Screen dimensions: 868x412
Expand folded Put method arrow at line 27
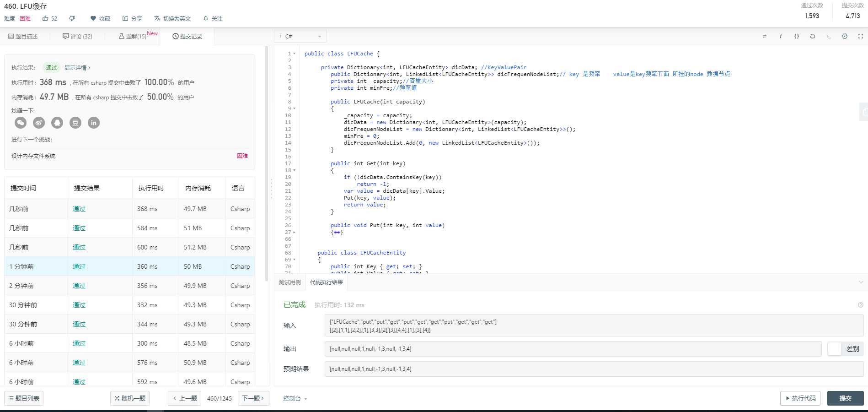(294, 232)
